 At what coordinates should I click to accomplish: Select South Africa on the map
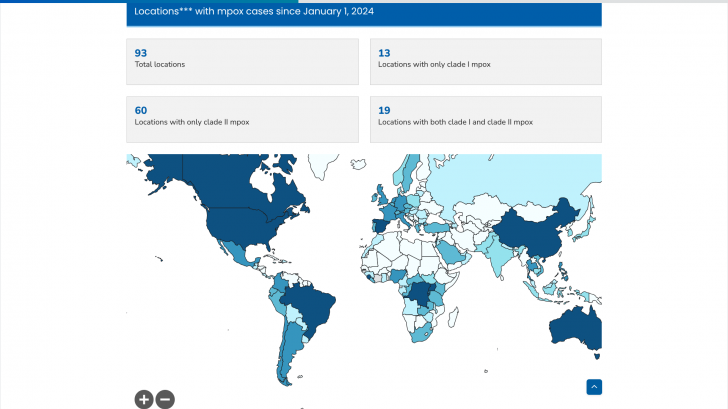pyautogui.click(x=421, y=334)
